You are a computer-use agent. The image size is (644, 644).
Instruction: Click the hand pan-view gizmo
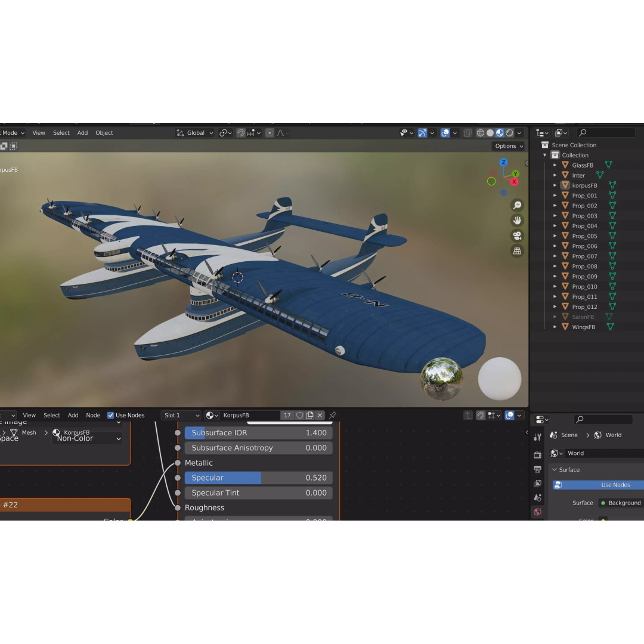pos(517,221)
